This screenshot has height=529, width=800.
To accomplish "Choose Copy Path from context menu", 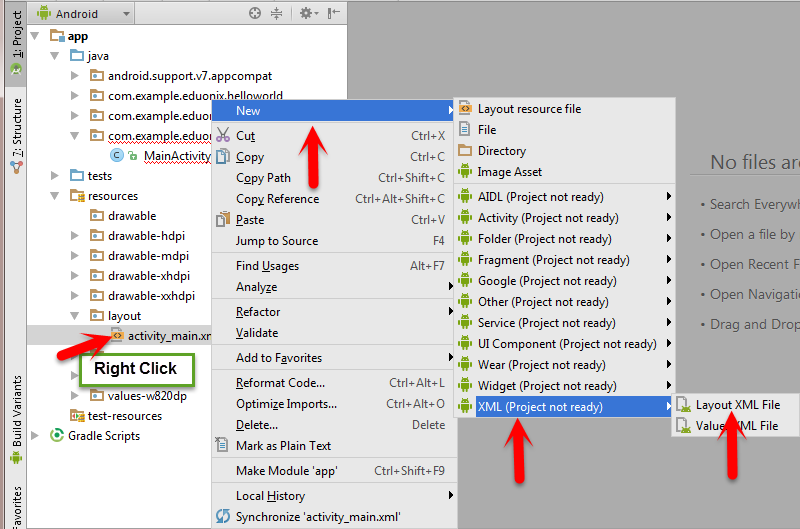I will [333, 178].
